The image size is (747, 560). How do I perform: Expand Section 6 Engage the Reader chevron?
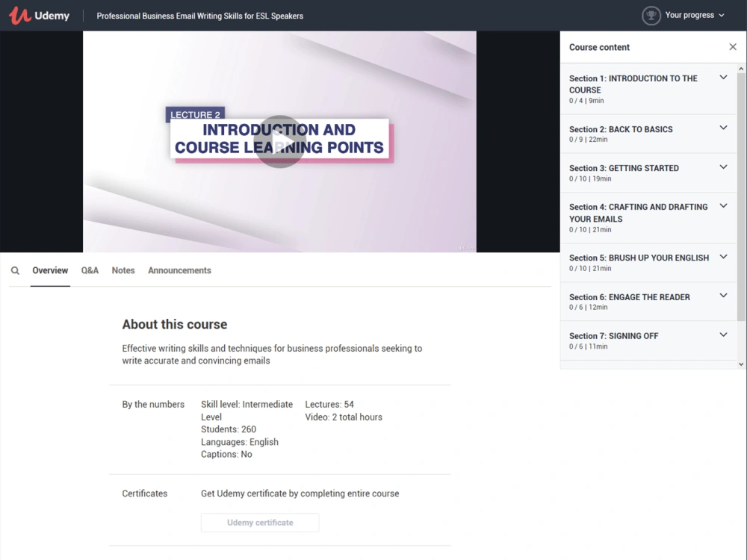(723, 296)
